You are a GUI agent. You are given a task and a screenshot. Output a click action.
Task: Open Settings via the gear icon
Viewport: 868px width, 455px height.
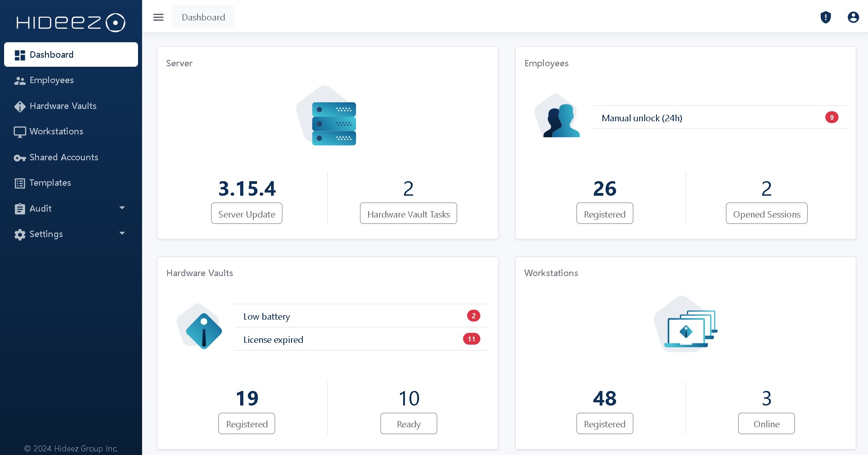coord(20,234)
